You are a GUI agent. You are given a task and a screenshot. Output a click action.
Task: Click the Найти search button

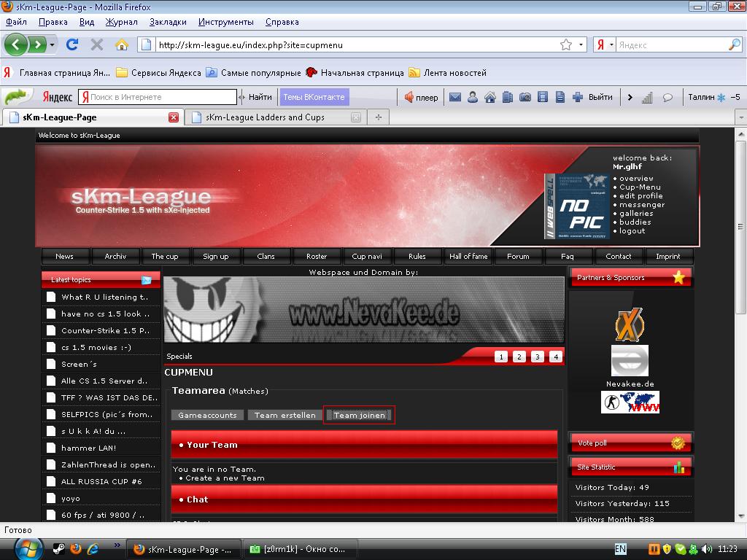260,97
